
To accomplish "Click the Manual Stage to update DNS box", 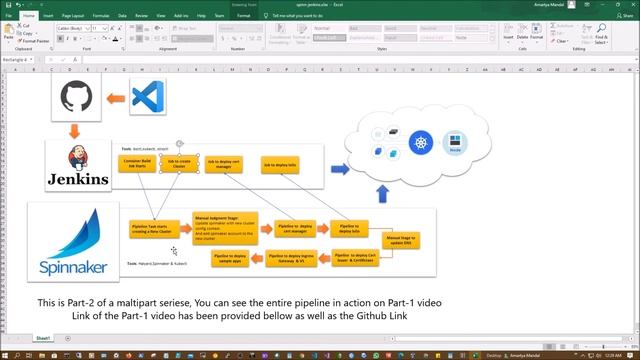I will click(x=401, y=240).
